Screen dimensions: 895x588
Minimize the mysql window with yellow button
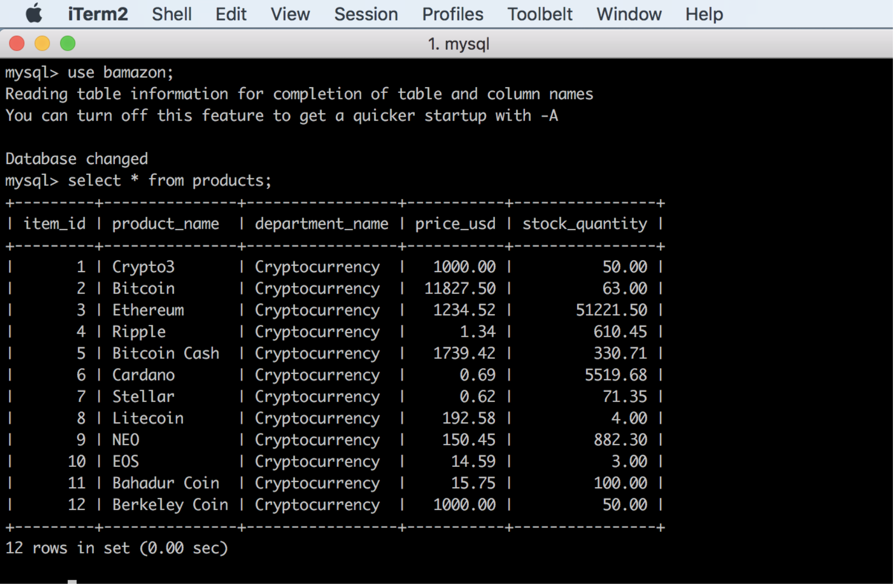click(42, 43)
